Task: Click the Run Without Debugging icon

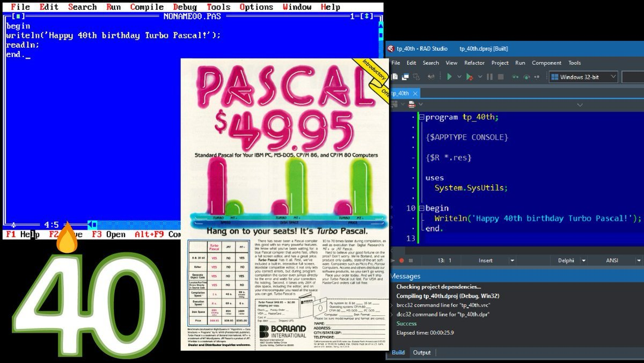Action: (470, 77)
